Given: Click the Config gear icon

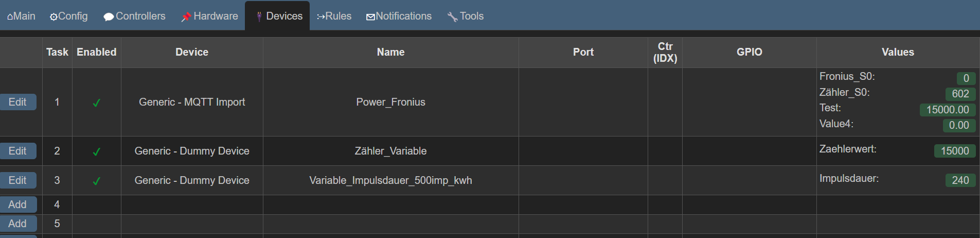Looking at the screenshot, I should [x=54, y=17].
